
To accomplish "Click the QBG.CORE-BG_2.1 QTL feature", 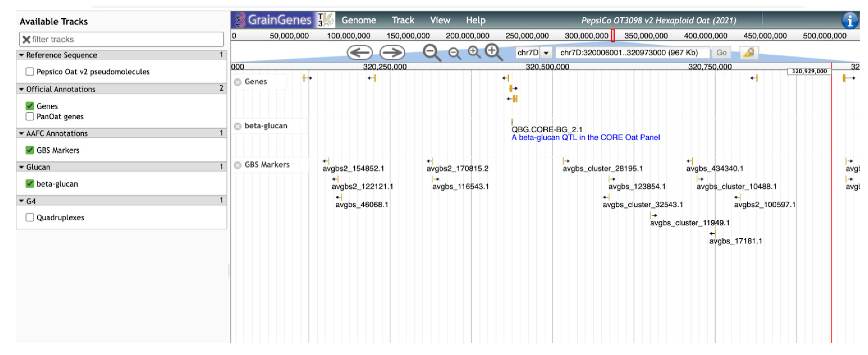I will (x=546, y=129).
